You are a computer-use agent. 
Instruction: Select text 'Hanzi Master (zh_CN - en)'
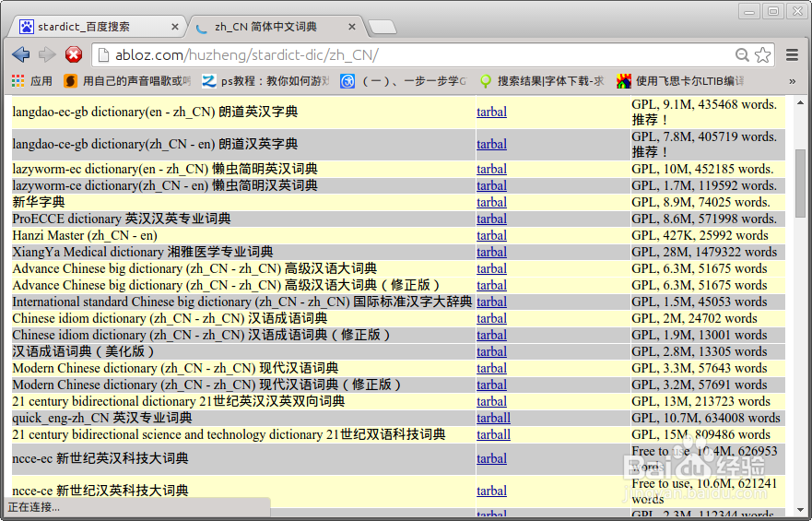pos(85,235)
